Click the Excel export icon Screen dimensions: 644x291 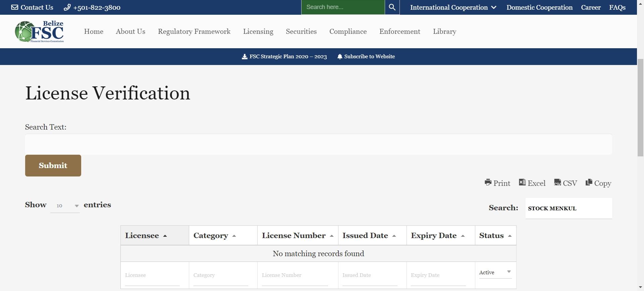[522, 182]
